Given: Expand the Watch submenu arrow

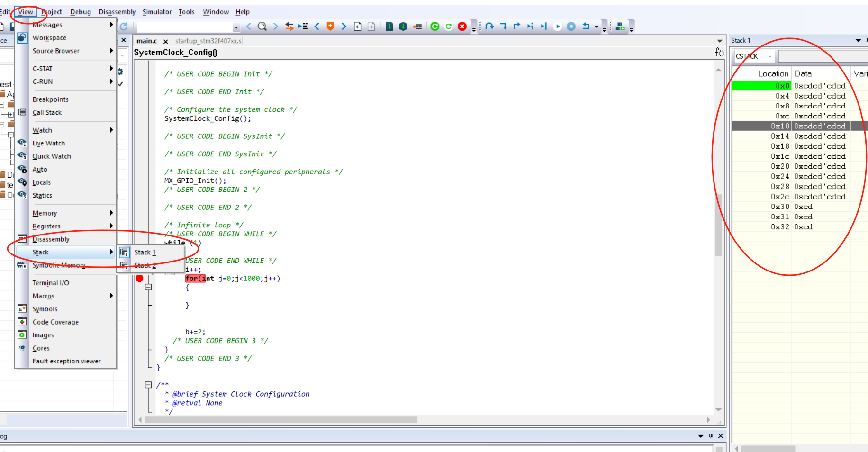Looking at the screenshot, I should pos(111,130).
